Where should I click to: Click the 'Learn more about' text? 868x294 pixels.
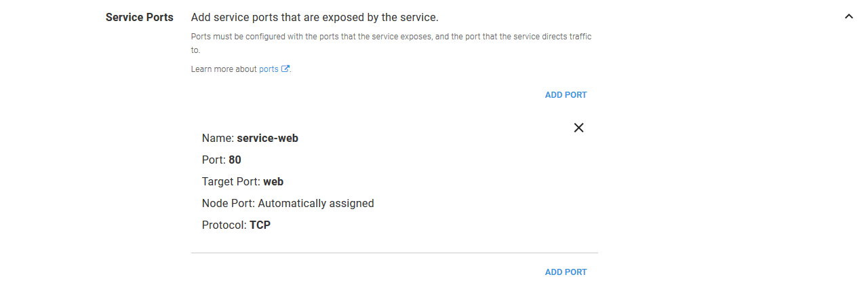tap(224, 69)
